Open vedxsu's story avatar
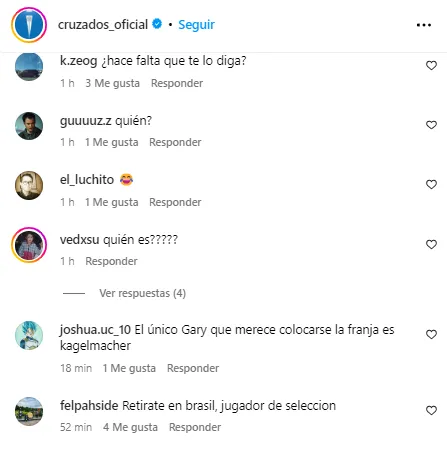Image resolution: width=447 pixels, height=452 pixels. [x=29, y=245]
